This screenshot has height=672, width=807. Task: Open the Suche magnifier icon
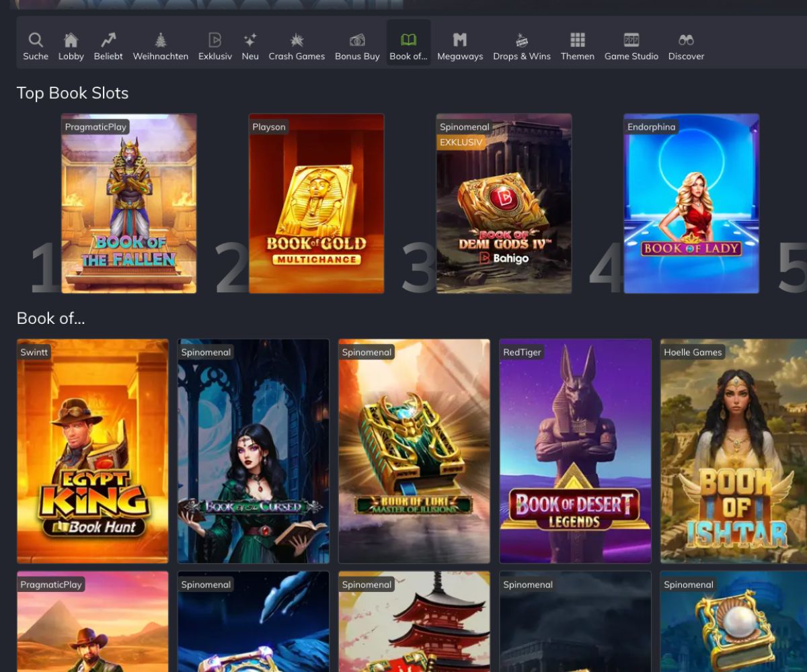point(36,40)
